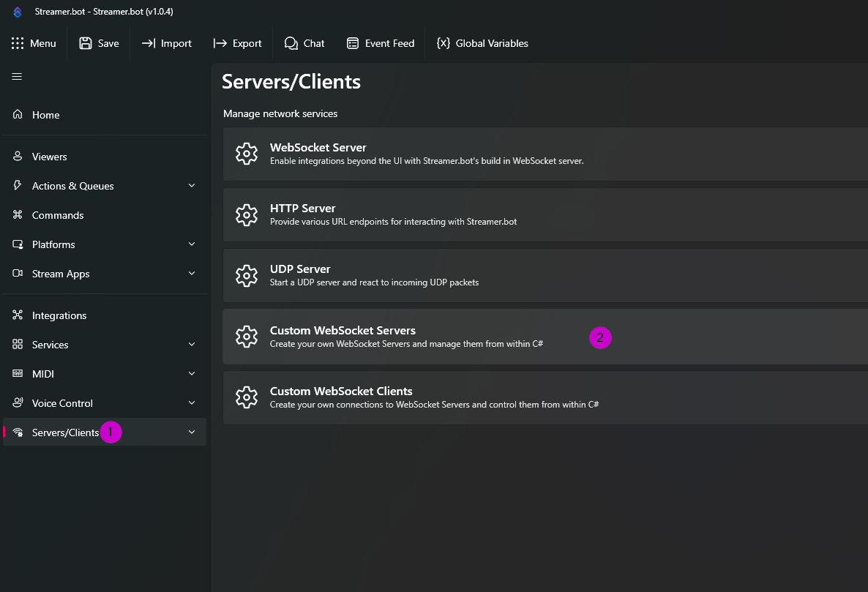Screen dimensions: 868x592
Task: Click gear icon beside Custom WebSocket Clients
Action: pos(247,397)
